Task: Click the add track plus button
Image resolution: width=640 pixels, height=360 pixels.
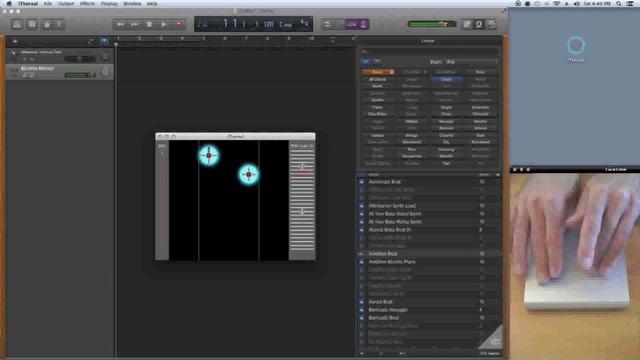Action: 15,41
